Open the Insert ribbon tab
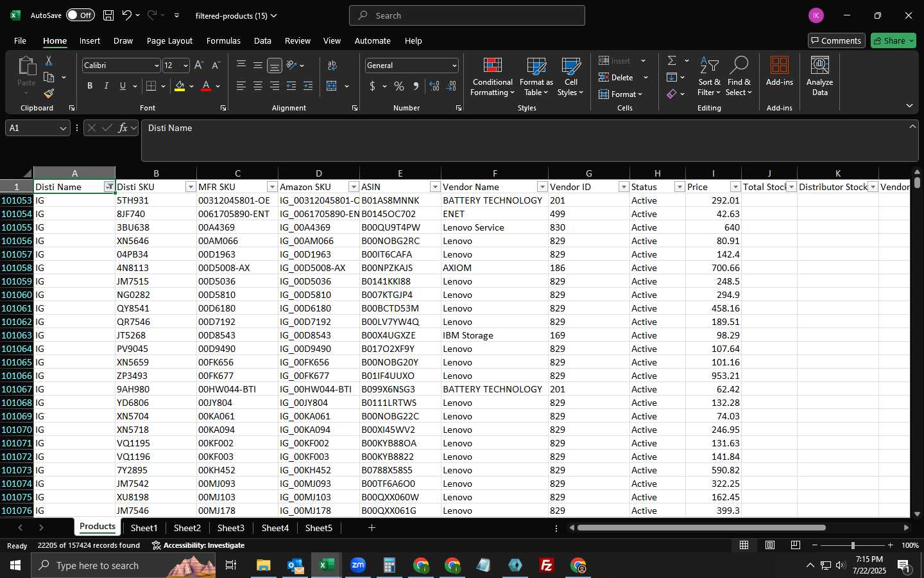Screen dimensions: 924x578 pos(90,40)
